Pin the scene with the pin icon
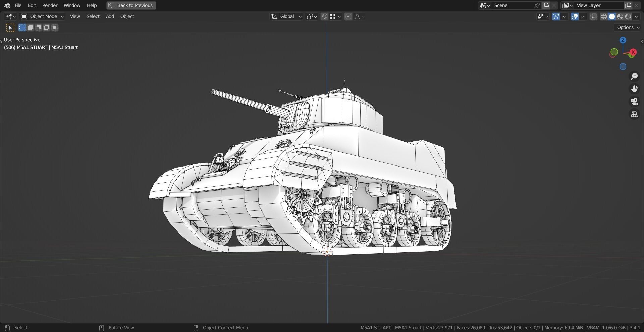644x332 pixels. 537,5
